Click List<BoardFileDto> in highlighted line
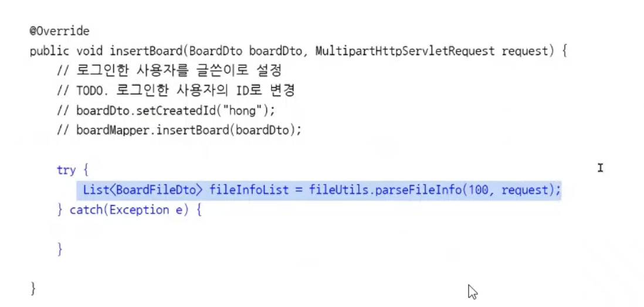Viewport: 644px width, 307px height. 143,190
